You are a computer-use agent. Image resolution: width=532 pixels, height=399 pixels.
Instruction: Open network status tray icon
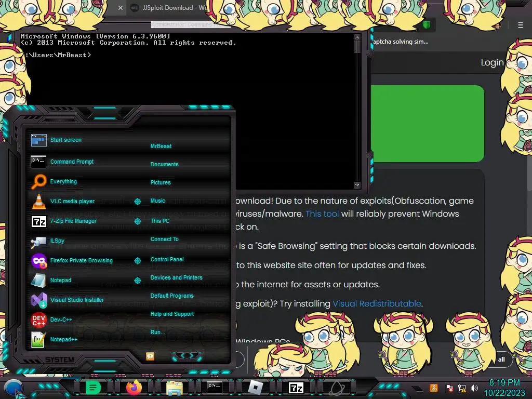(462, 388)
